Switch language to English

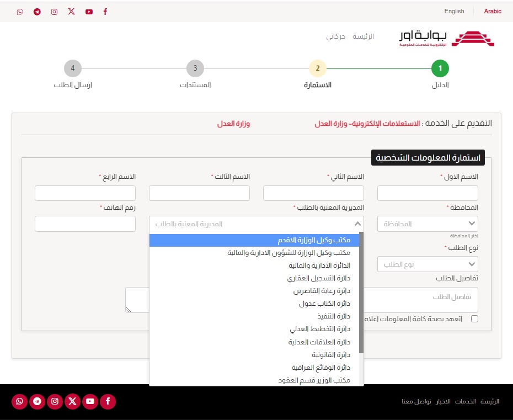click(x=454, y=11)
